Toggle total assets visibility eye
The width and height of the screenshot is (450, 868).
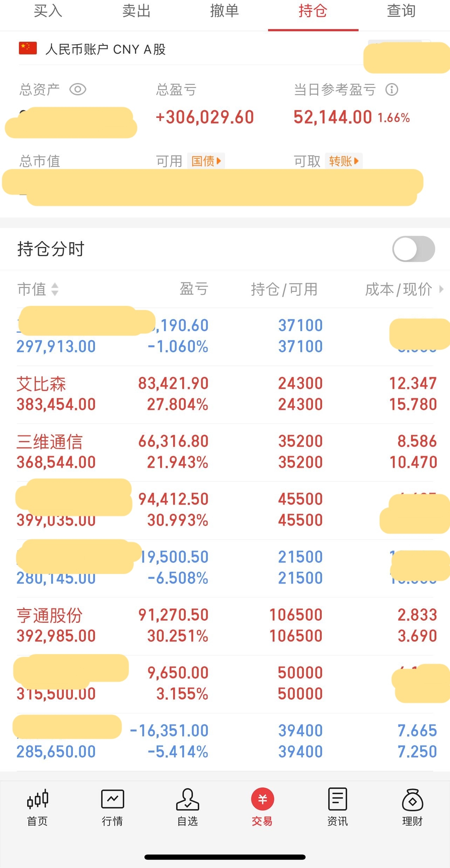(x=78, y=89)
